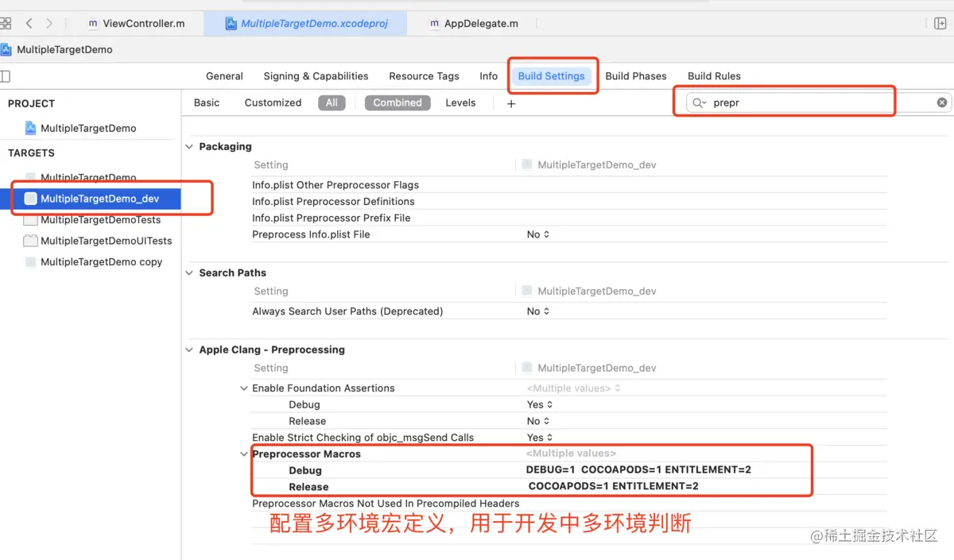
Task: Collapse Enable Foundation Assertions row
Action: [x=244, y=388]
